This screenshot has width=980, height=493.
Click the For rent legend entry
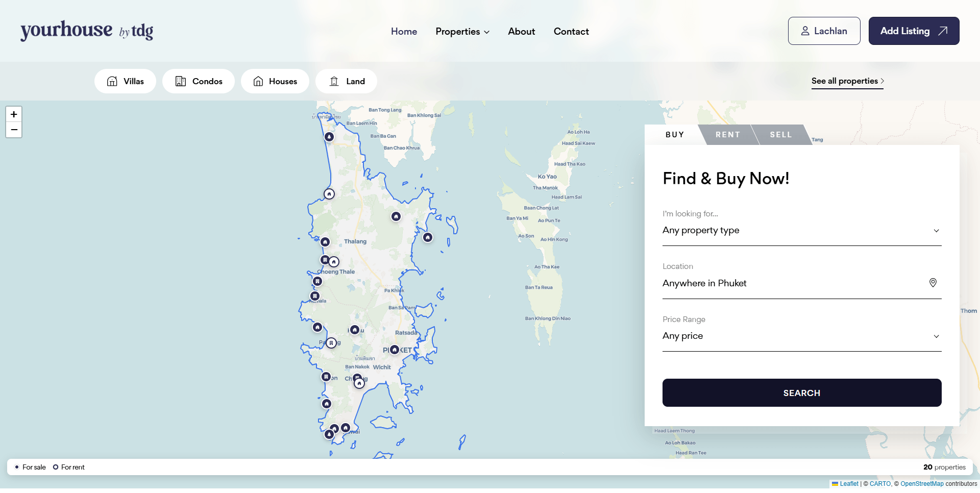pos(69,467)
